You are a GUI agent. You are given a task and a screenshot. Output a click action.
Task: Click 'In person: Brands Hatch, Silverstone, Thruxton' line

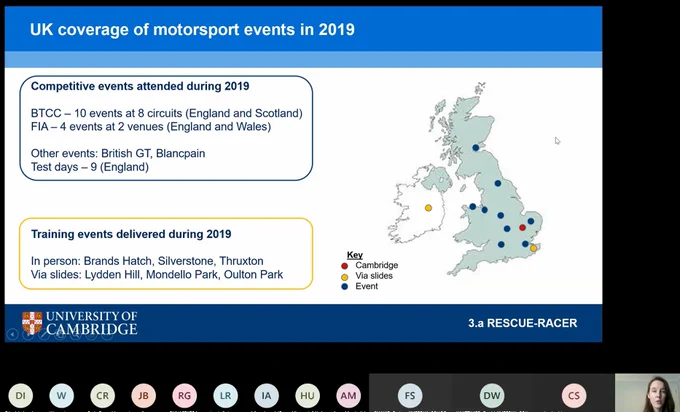pyautogui.click(x=147, y=261)
